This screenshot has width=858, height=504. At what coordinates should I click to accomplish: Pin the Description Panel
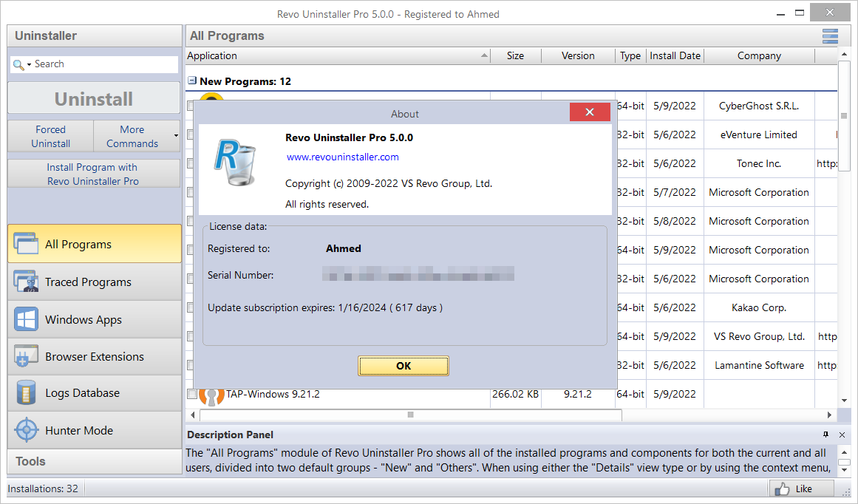pyautogui.click(x=825, y=435)
